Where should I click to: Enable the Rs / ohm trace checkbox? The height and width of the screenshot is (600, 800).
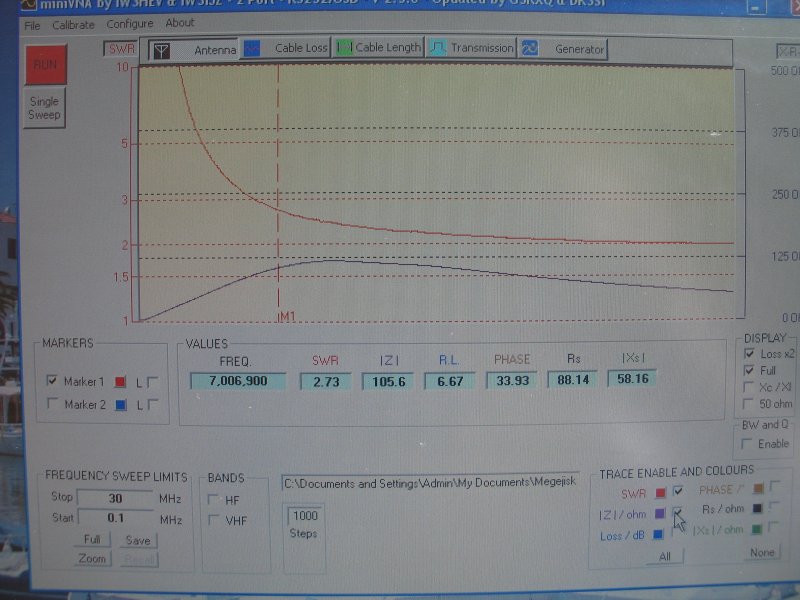click(x=774, y=506)
